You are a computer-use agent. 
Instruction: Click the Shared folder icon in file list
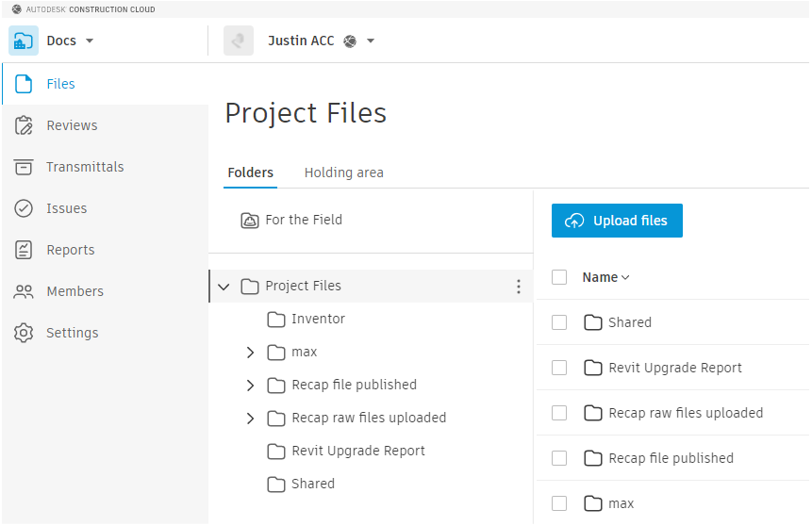(593, 322)
